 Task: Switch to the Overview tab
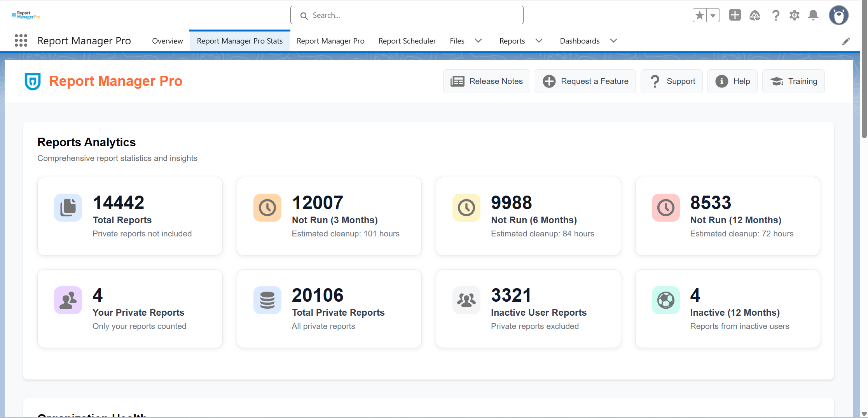168,41
